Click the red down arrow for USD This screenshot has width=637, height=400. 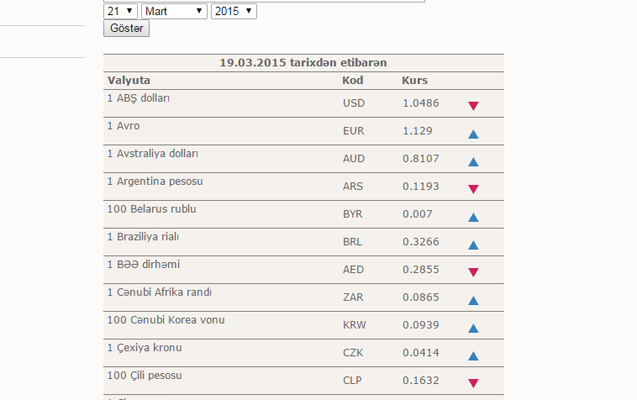(473, 105)
